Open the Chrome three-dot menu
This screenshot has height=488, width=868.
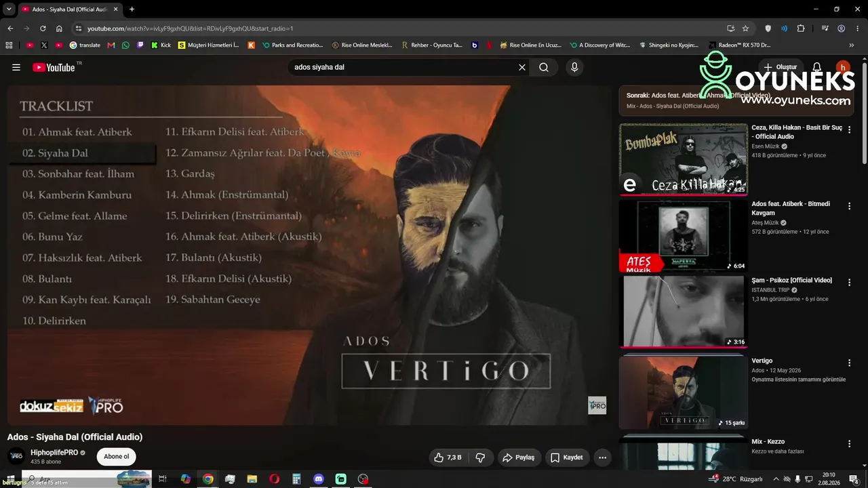click(858, 28)
